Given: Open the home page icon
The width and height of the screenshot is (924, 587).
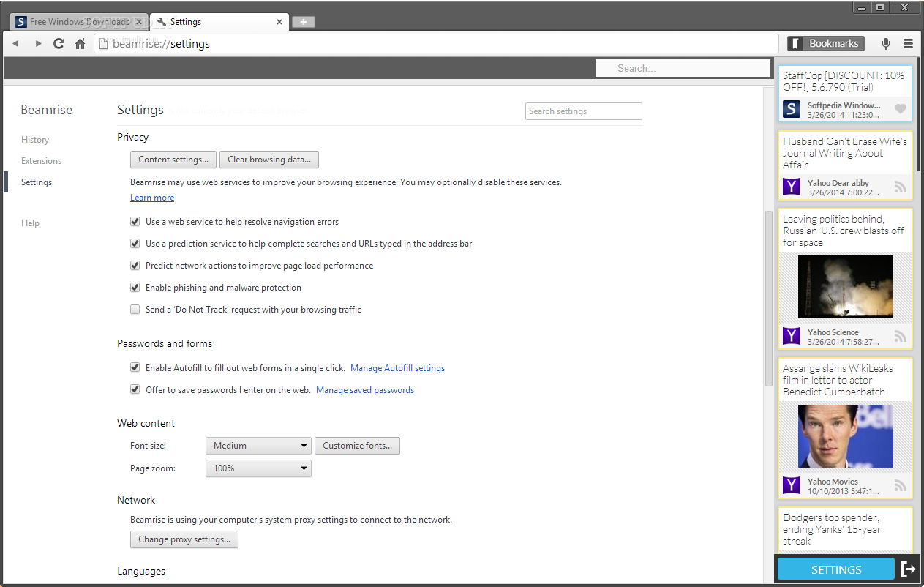Looking at the screenshot, I should (x=80, y=44).
